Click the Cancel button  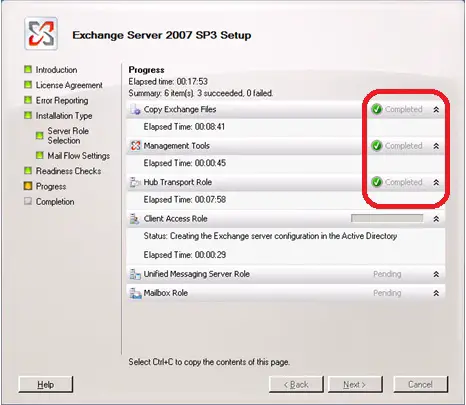(420, 385)
